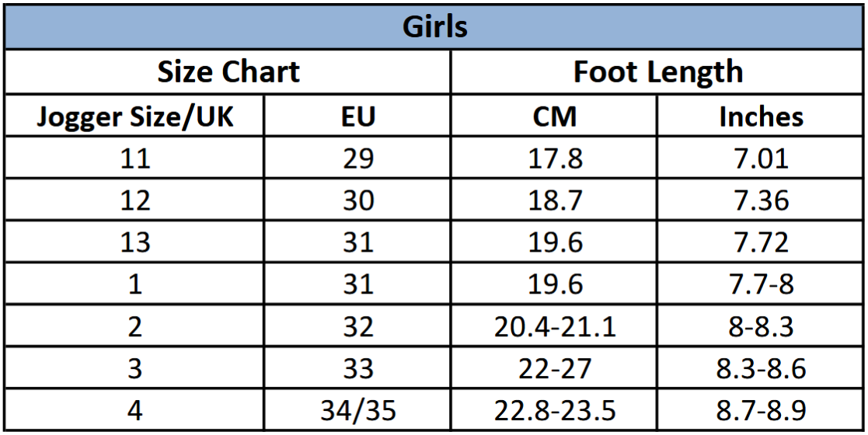868x435 pixels.
Task: Click the Foot Length heading cell
Action: 657,72
